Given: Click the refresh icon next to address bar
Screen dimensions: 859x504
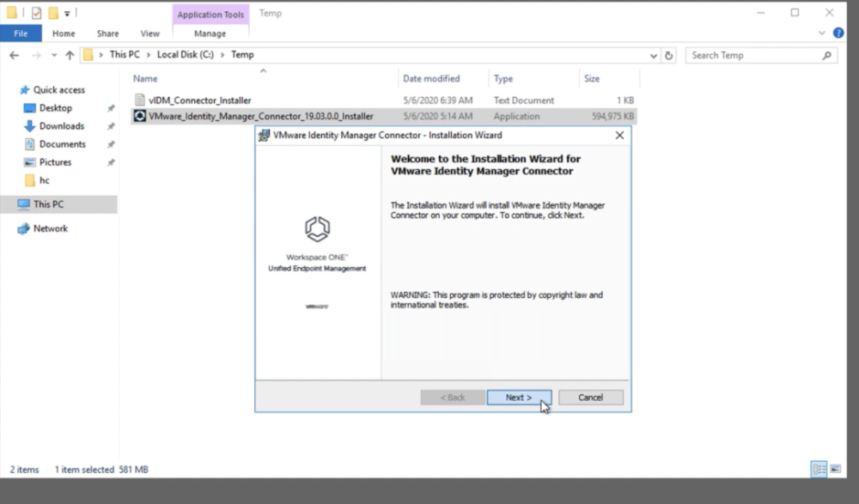Looking at the screenshot, I should click(x=669, y=54).
